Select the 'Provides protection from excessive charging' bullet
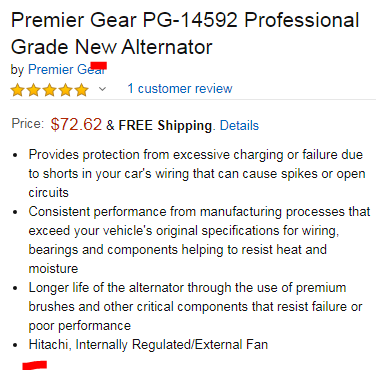Viewport: 388px width, 370px height. pos(197,173)
